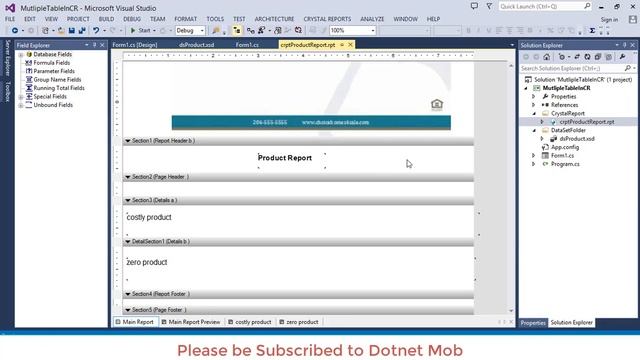Expand the Database Fields node
This screenshot has height=360, width=640.
pos(20,54)
